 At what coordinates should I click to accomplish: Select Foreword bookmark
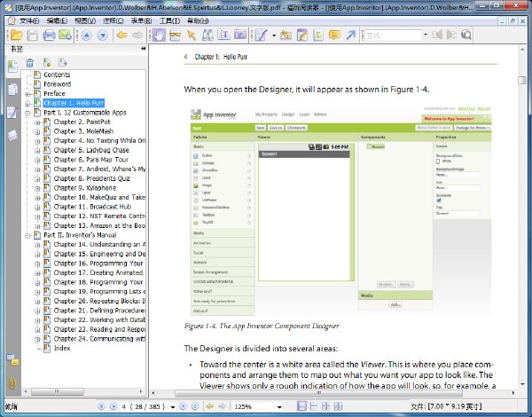(x=57, y=84)
